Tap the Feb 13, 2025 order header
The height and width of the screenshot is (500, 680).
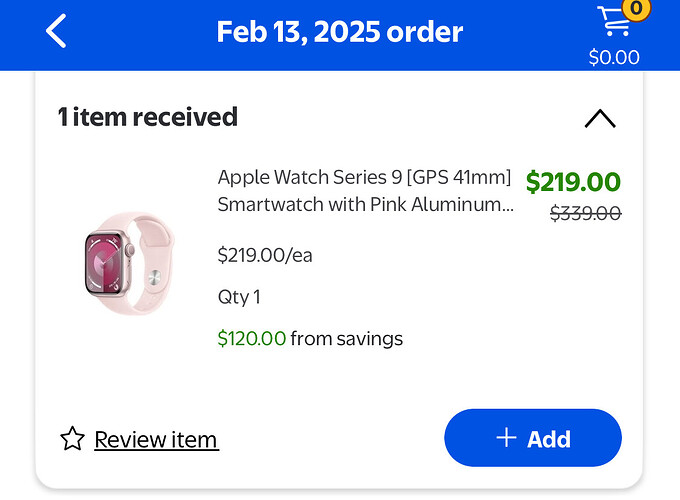(340, 32)
